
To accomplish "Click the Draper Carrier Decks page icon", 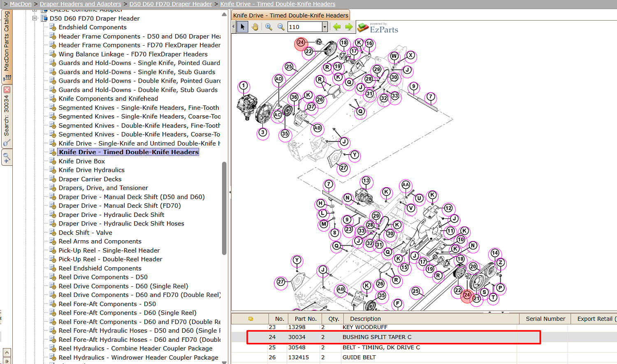I will [53, 179].
